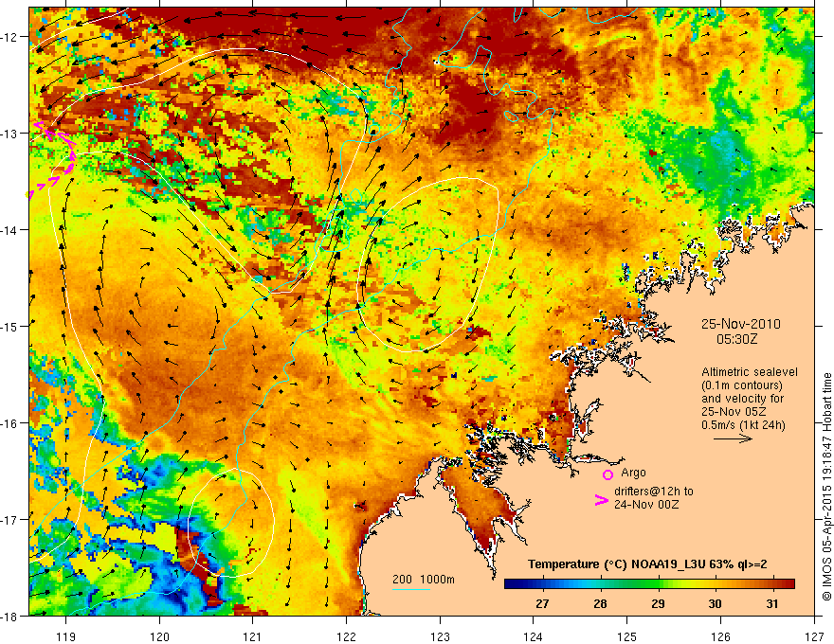Image resolution: width=834 pixels, height=644 pixels.
Task: Click the "0.5m/s (1kt 24h)" scale text
Action: (x=743, y=425)
